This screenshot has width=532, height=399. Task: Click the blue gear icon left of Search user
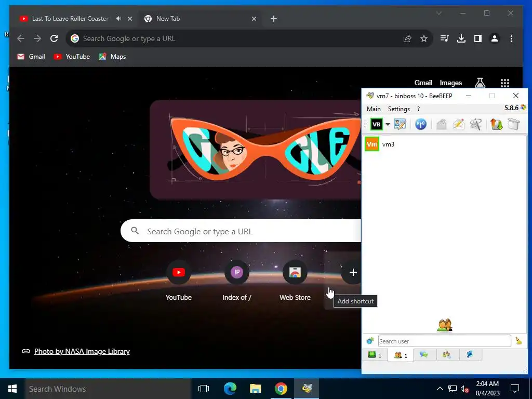370,341
